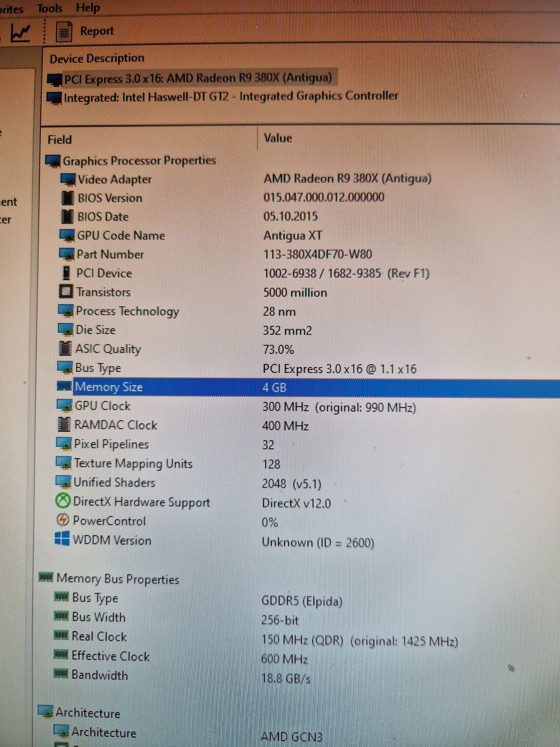
Task: Click the graph chart toolbar icon
Action: click(x=20, y=33)
